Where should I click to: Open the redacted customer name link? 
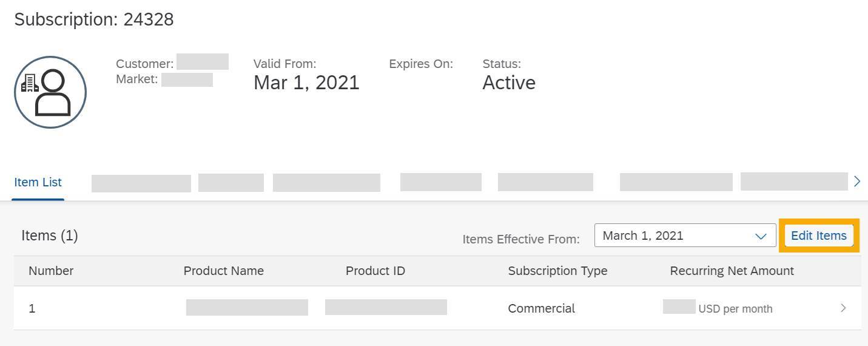coord(202,62)
